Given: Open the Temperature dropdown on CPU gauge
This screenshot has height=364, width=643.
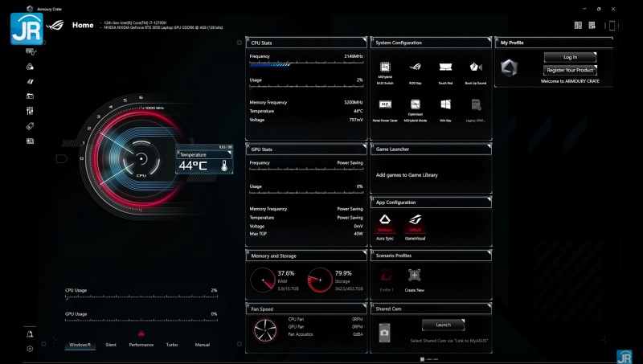Looking at the screenshot, I should pos(204,154).
